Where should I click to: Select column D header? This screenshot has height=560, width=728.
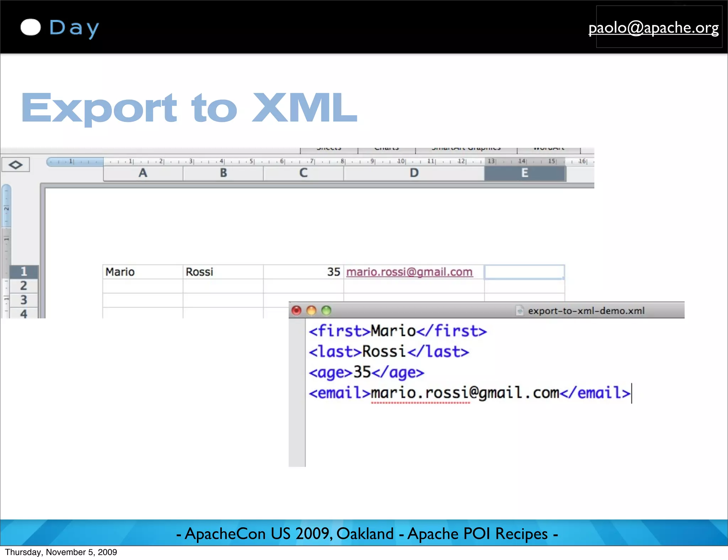tap(414, 173)
